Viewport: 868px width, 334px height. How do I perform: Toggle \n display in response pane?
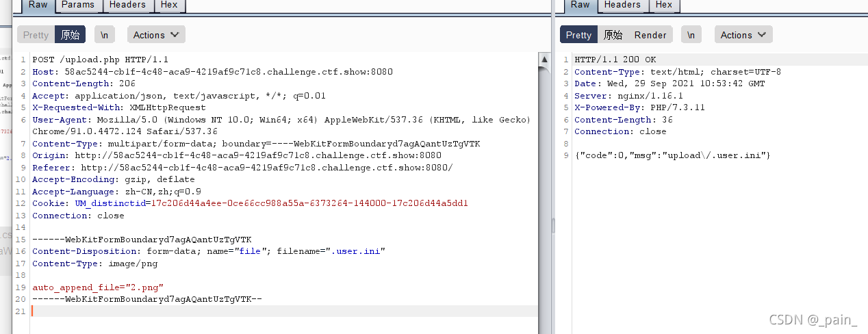coord(692,35)
